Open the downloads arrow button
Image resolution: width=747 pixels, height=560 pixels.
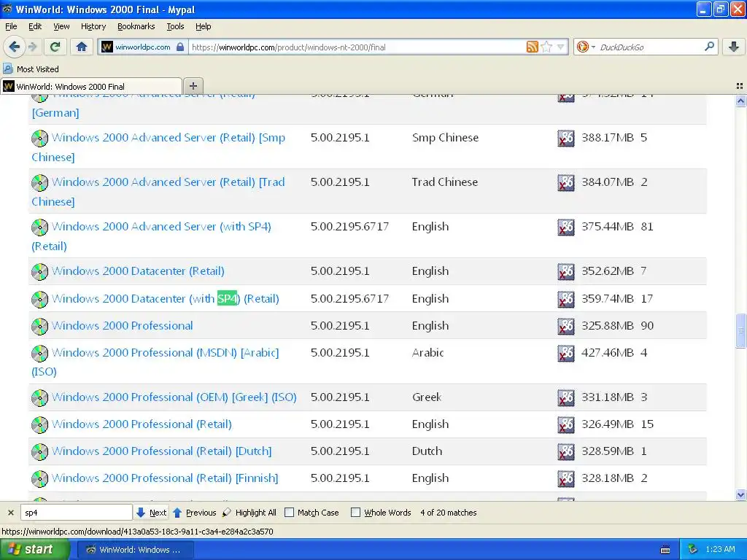734,47
